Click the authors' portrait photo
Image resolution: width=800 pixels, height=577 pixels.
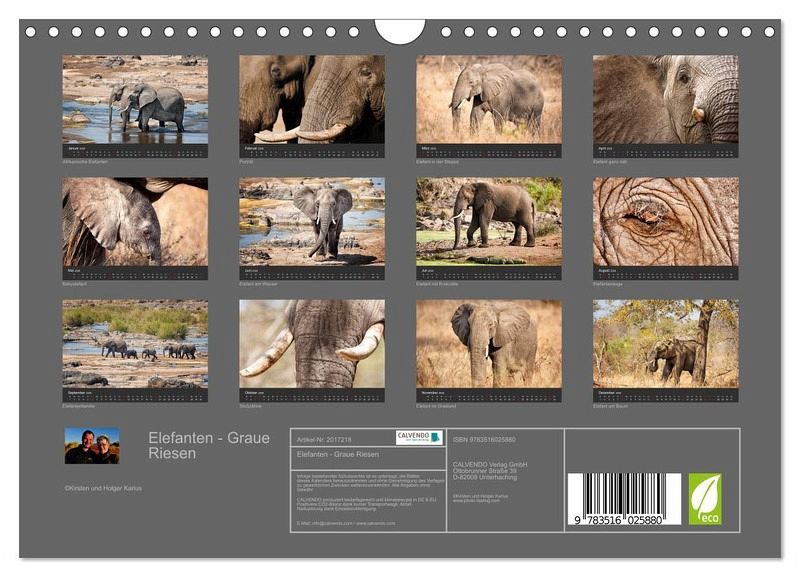[92, 446]
